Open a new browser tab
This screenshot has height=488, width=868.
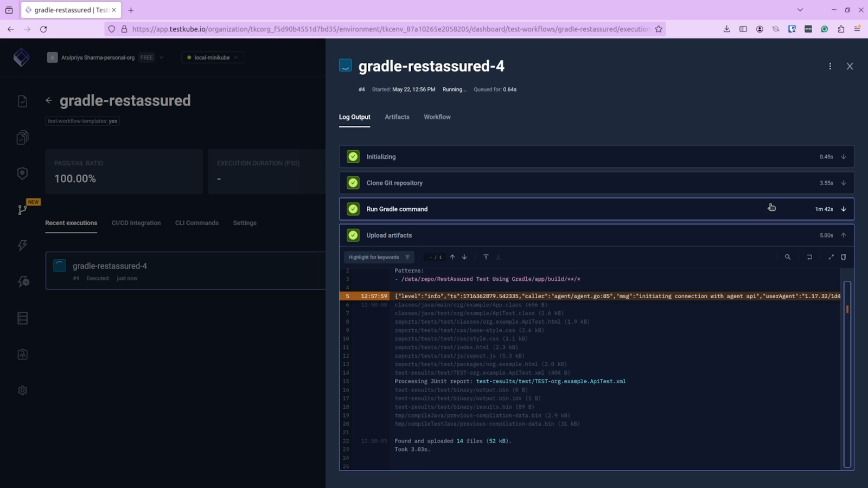coord(131,10)
